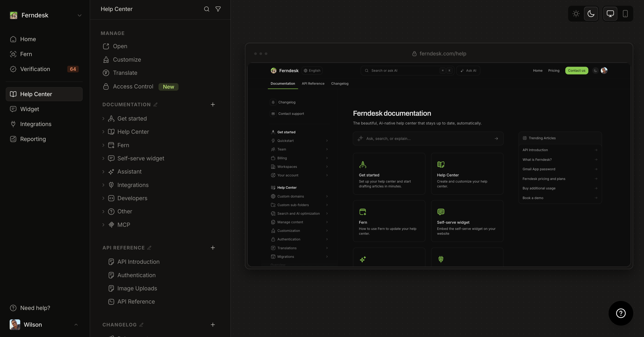Switch to the API Reference tab
644x337 pixels.
tap(313, 84)
